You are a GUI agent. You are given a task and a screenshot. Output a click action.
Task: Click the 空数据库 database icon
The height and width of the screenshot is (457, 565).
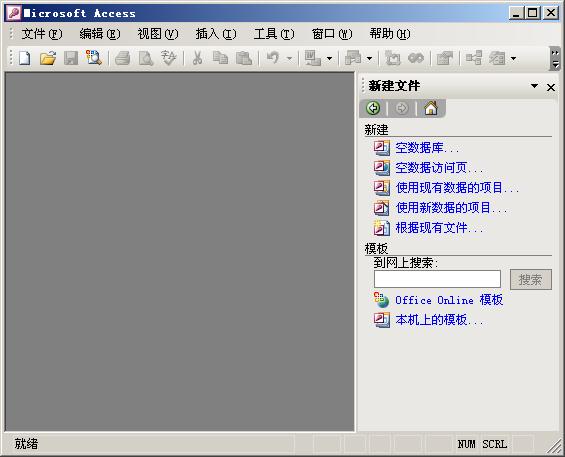coord(381,147)
